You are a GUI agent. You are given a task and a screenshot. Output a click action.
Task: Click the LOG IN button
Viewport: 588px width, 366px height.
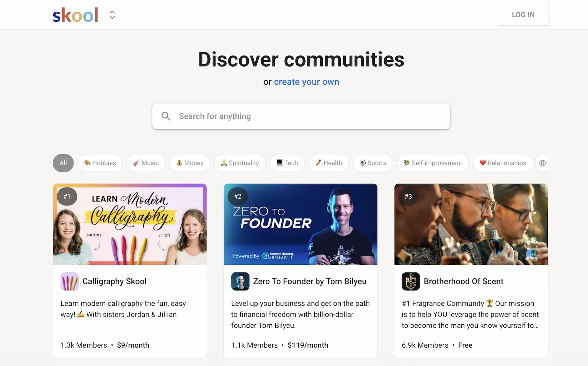pos(523,15)
